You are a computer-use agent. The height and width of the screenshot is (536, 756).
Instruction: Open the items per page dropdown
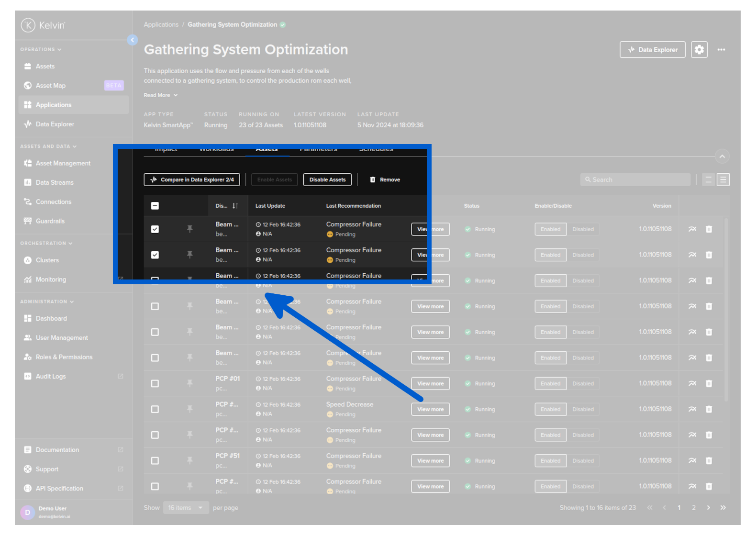click(185, 508)
